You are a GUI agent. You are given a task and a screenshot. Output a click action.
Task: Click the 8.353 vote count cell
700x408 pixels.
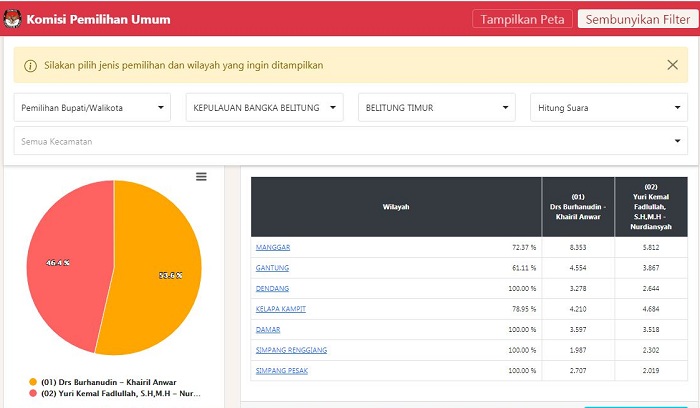pos(578,247)
